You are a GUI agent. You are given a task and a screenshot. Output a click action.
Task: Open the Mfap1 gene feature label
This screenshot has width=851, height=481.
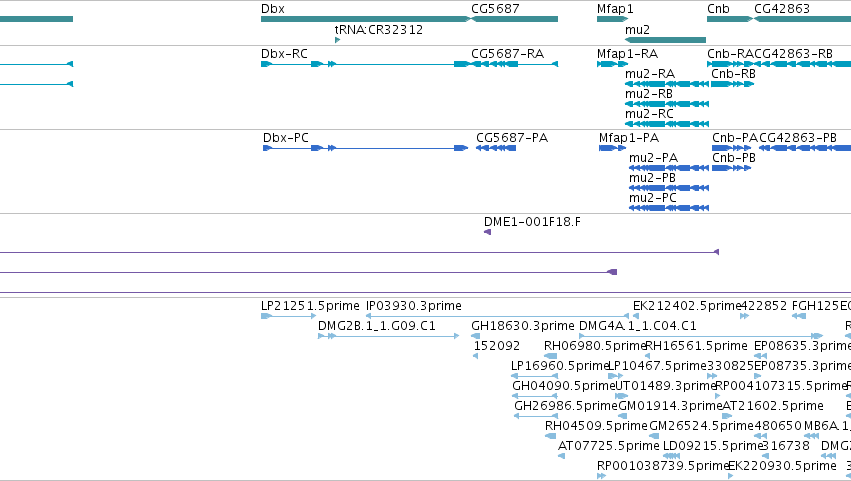click(615, 9)
